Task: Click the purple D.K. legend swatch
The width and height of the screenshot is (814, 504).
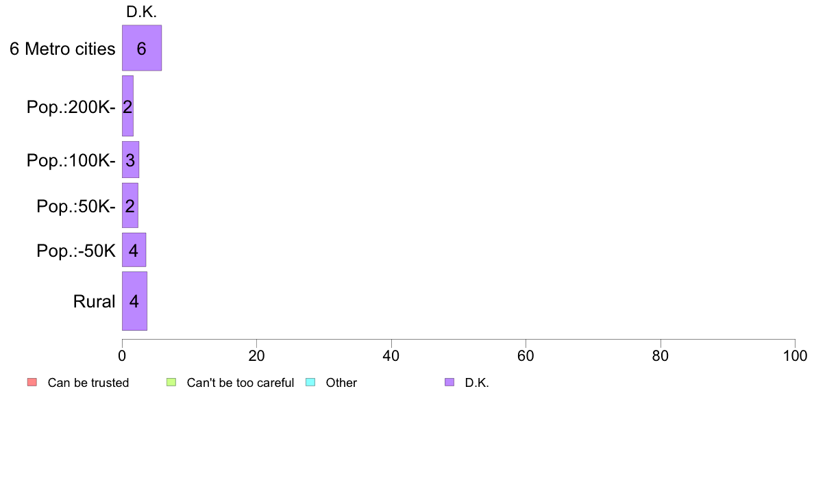Action: 449,383
